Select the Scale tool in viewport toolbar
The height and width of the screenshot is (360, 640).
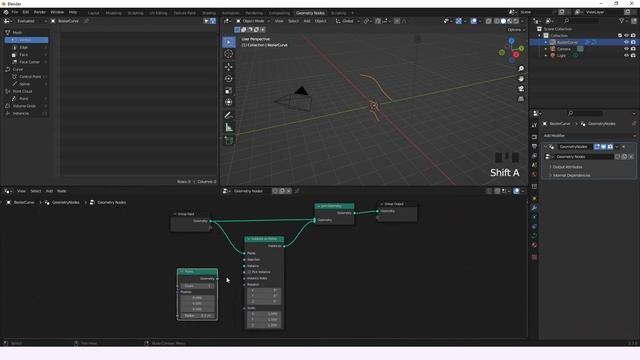pos(229,90)
